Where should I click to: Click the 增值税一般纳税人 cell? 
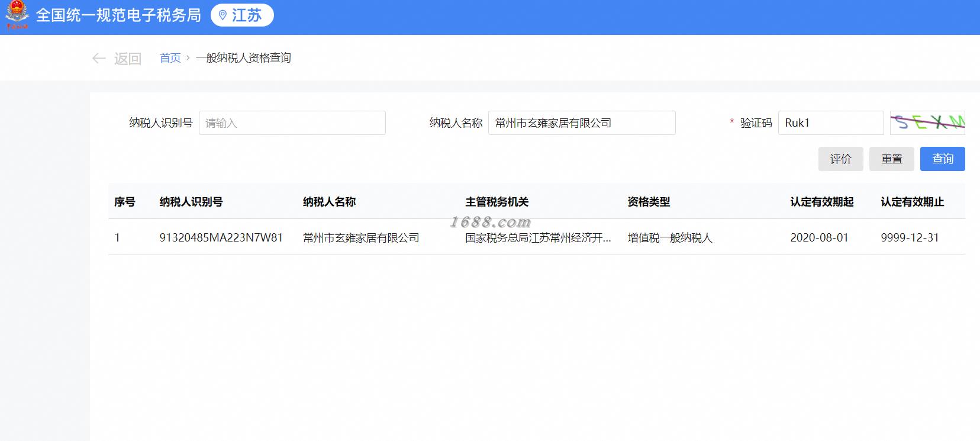pos(670,237)
